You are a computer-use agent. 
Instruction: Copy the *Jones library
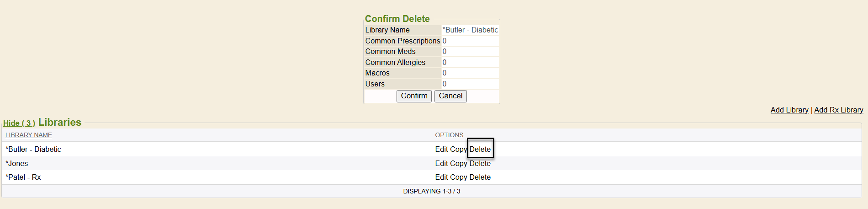click(458, 164)
